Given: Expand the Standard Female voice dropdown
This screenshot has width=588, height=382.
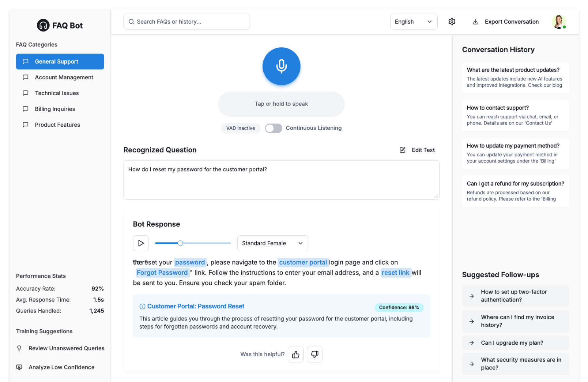Looking at the screenshot, I should (x=272, y=243).
